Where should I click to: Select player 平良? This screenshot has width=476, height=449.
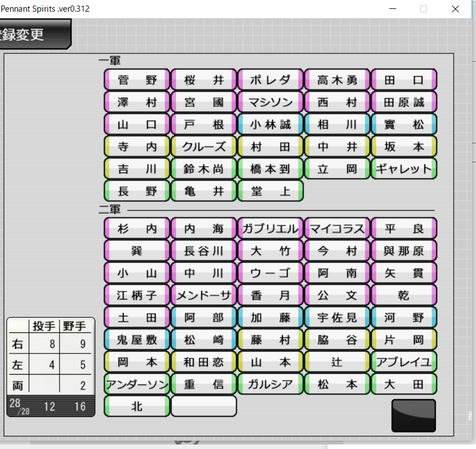point(404,228)
